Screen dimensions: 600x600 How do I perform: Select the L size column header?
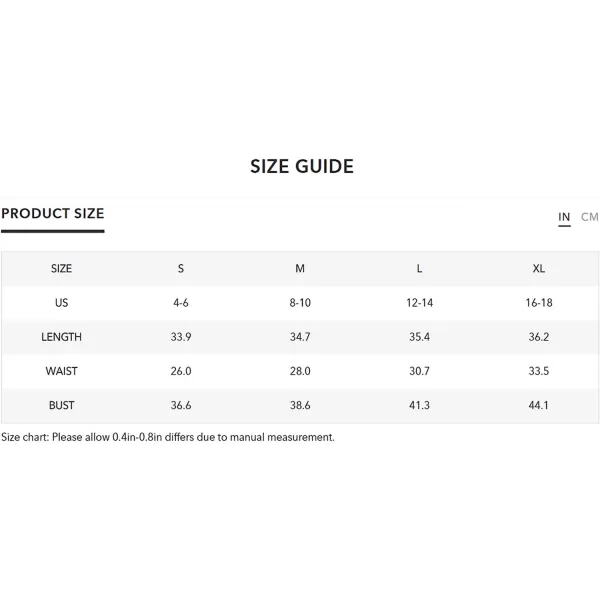coord(419,269)
